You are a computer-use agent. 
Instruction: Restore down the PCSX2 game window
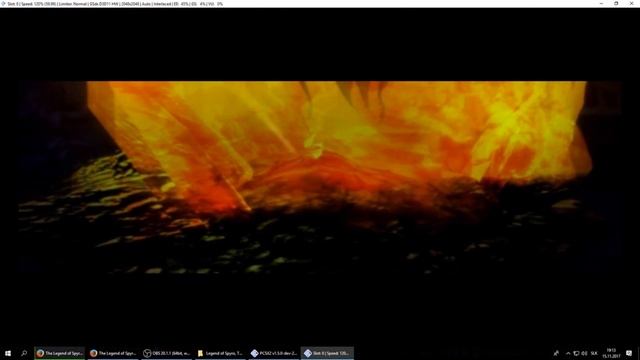[x=616, y=3]
